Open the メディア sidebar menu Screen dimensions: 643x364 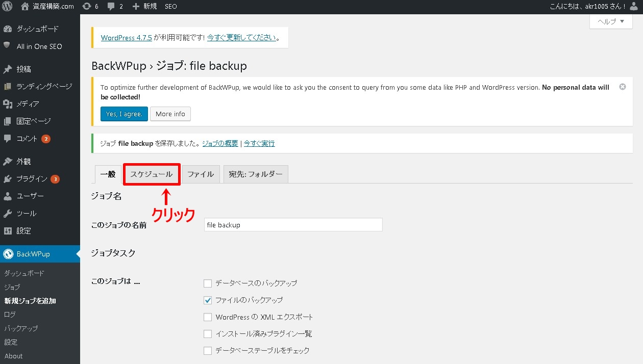(40, 104)
